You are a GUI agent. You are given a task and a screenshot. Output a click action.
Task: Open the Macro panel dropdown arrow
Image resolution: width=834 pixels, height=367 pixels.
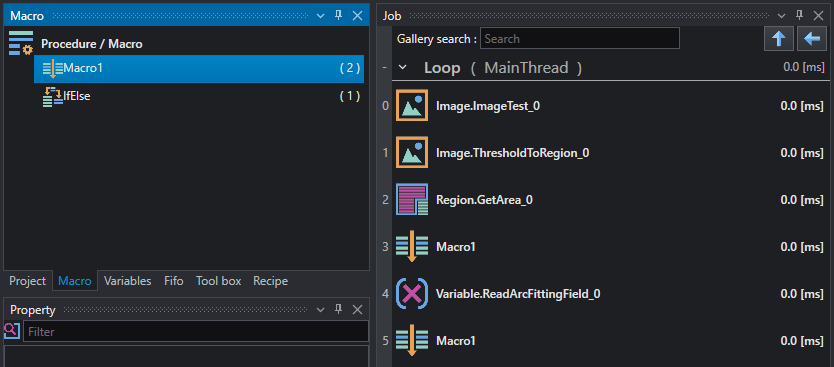[x=320, y=15]
